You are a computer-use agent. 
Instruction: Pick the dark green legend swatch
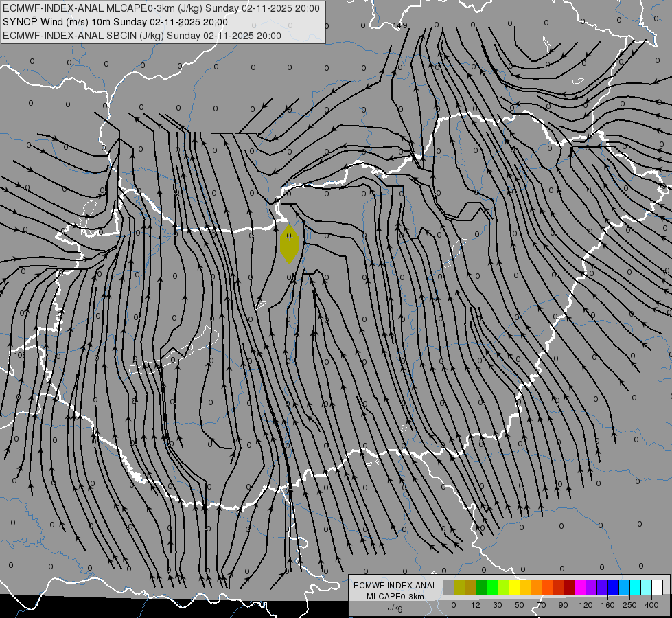click(482, 587)
